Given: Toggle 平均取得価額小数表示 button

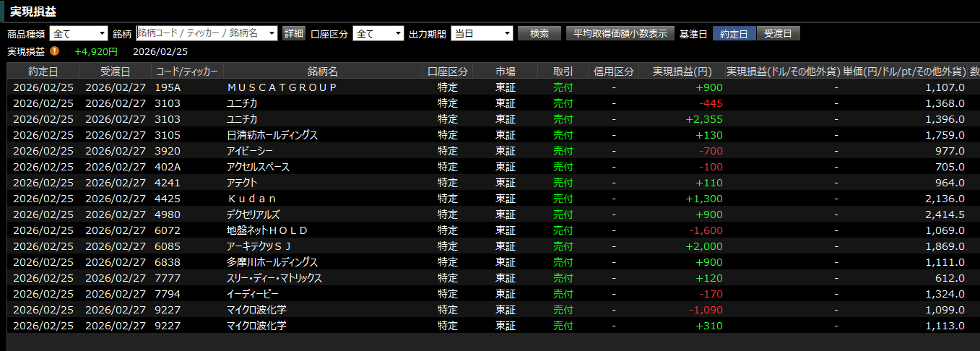Looking at the screenshot, I should pyautogui.click(x=620, y=33).
